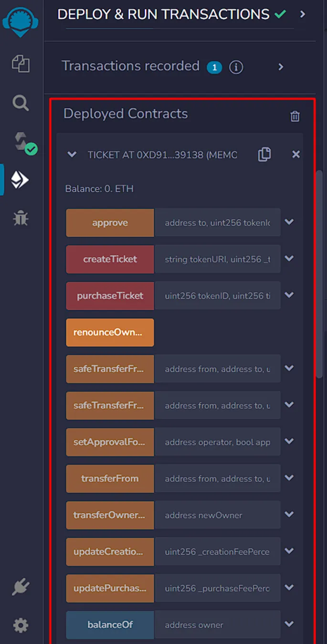Expand the createTicket function parameters

coord(289,259)
